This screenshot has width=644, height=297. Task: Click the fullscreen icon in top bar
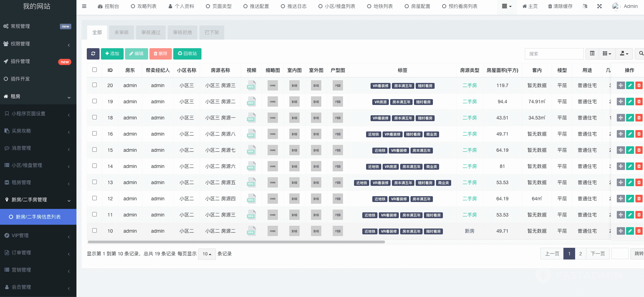(600, 6)
